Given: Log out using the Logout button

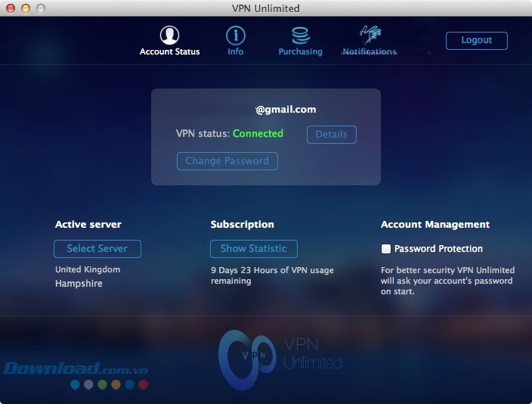Looking at the screenshot, I should point(476,40).
